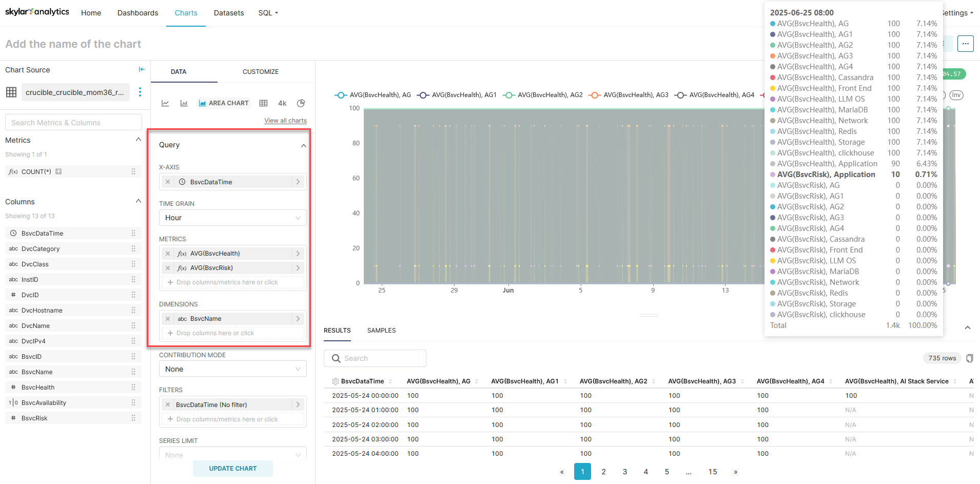Click the COUNT(*) certified info icon

pos(58,171)
